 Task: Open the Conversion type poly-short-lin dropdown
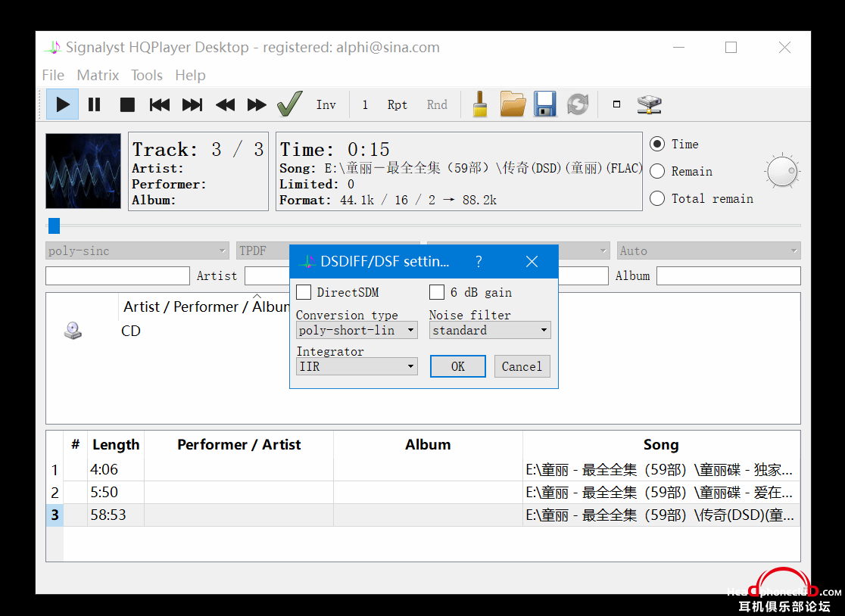(357, 330)
